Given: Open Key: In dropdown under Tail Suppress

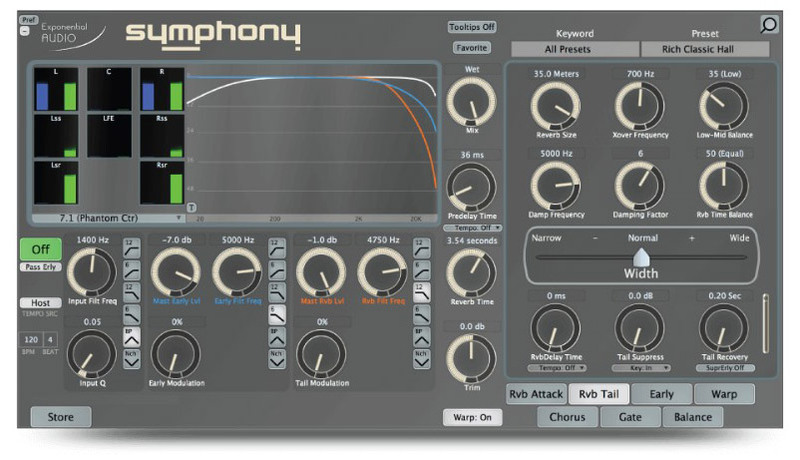Looking at the screenshot, I should coord(641,368).
